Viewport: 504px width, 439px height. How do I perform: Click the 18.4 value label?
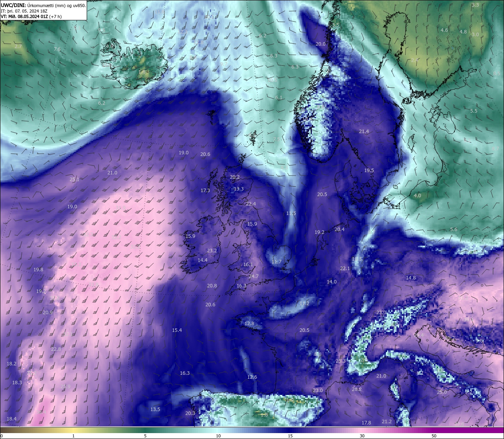[x=11, y=419]
